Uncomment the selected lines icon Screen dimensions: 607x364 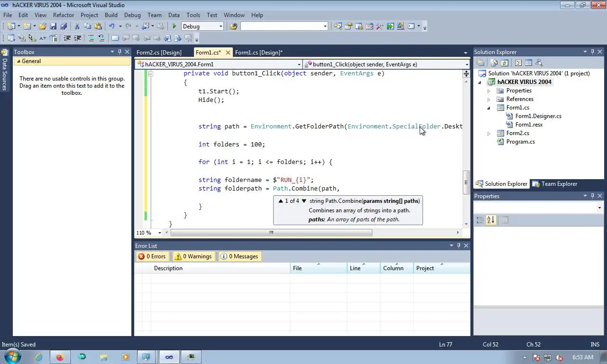point(101,38)
